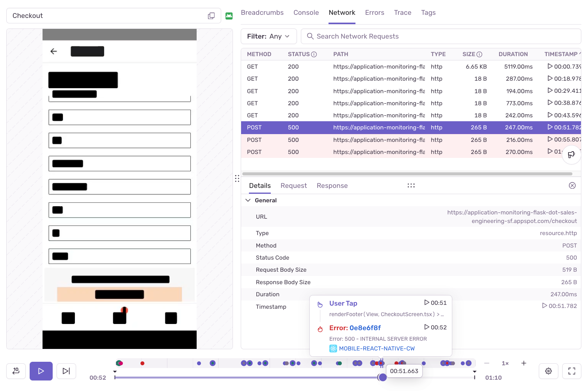
Task: Open error 0e8e6f8f from the tooltip
Action: (365, 328)
